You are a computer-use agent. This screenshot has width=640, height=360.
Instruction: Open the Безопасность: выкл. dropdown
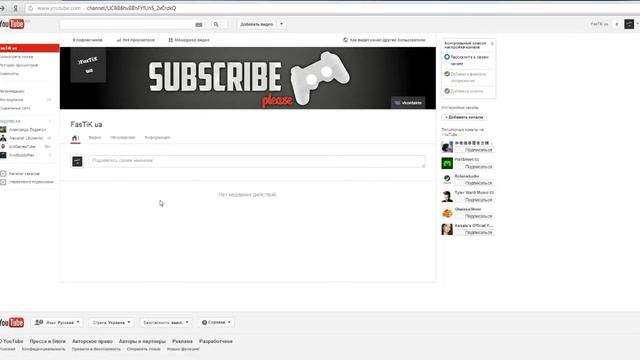click(x=166, y=322)
